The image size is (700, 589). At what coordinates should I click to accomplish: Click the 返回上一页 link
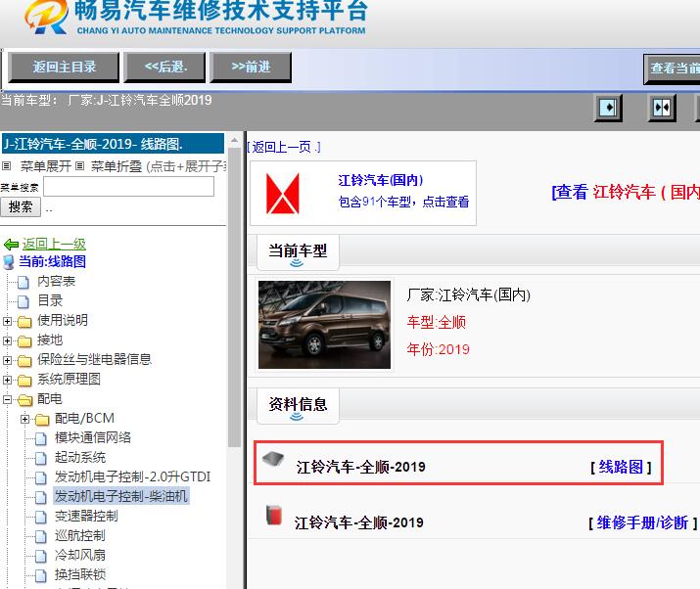[284, 147]
